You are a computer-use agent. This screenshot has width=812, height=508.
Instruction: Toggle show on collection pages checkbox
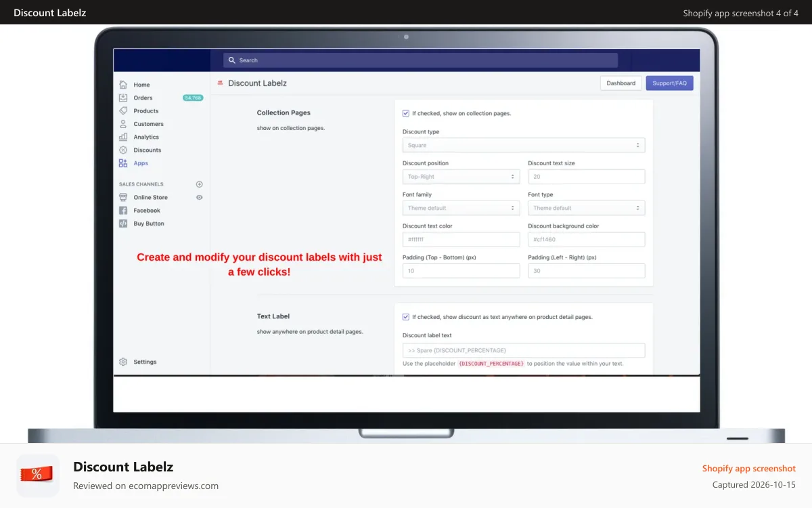(x=406, y=113)
